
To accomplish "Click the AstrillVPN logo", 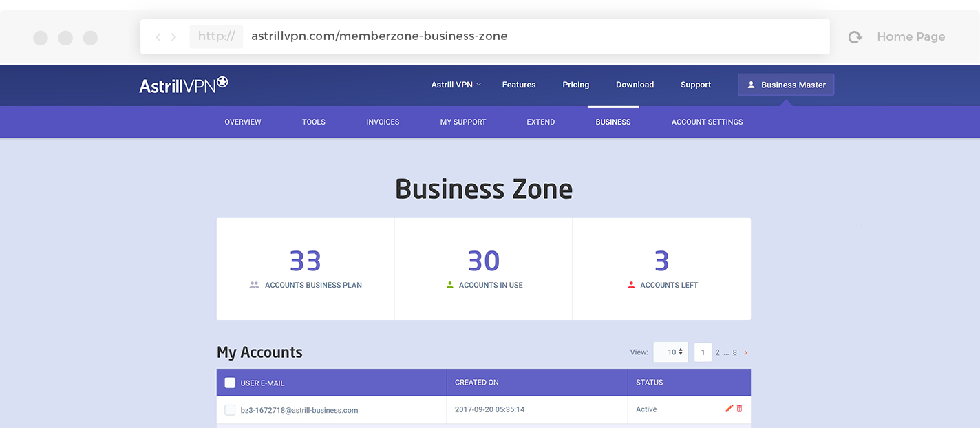I will point(183,85).
